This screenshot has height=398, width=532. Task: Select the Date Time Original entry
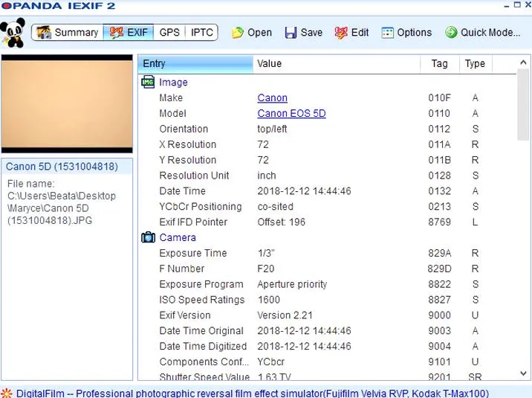(x=201, y=331)
